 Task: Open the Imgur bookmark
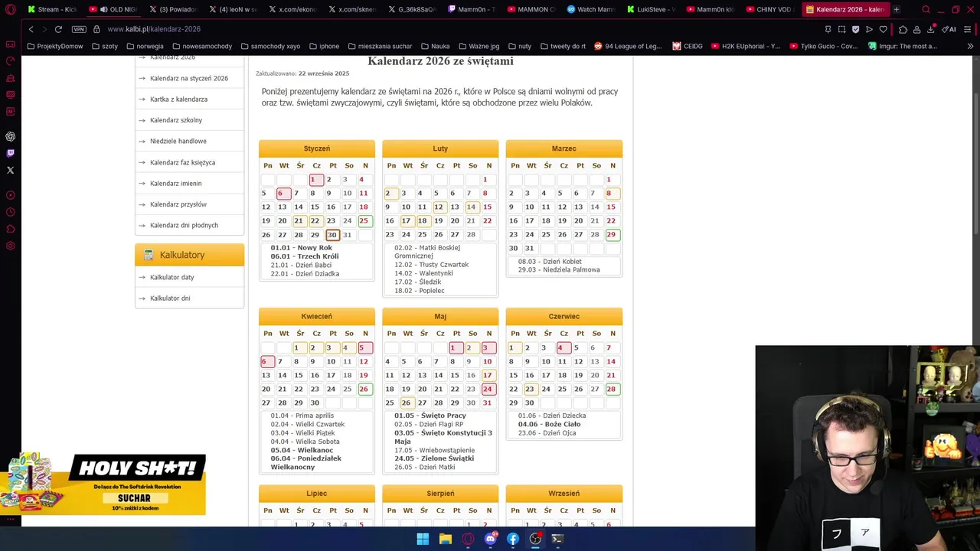pyautogui.click(x=902, y=46)
